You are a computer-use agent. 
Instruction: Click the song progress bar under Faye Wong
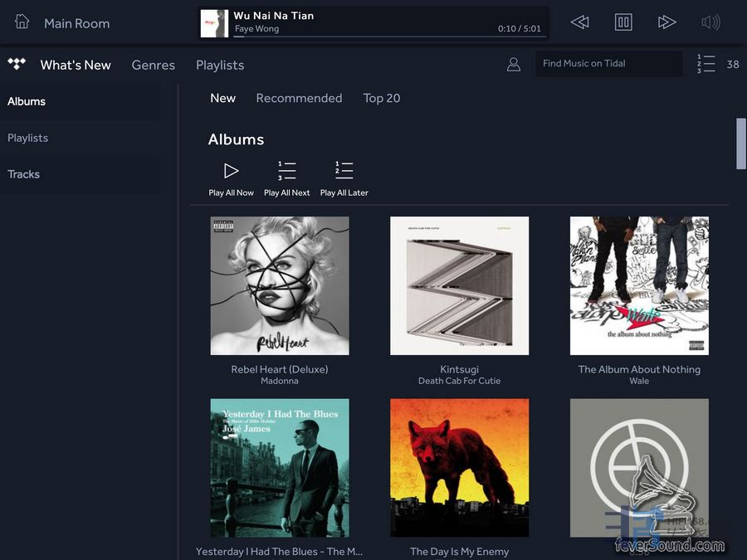point(365,37)
